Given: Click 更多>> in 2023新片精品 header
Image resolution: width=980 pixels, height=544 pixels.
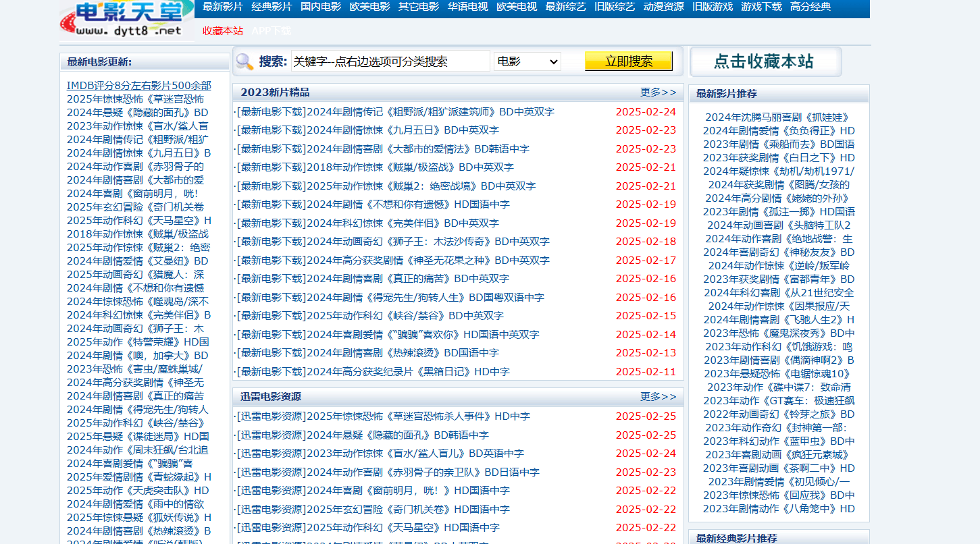Looking at the screenshot, I should click(x=659, y=92).
